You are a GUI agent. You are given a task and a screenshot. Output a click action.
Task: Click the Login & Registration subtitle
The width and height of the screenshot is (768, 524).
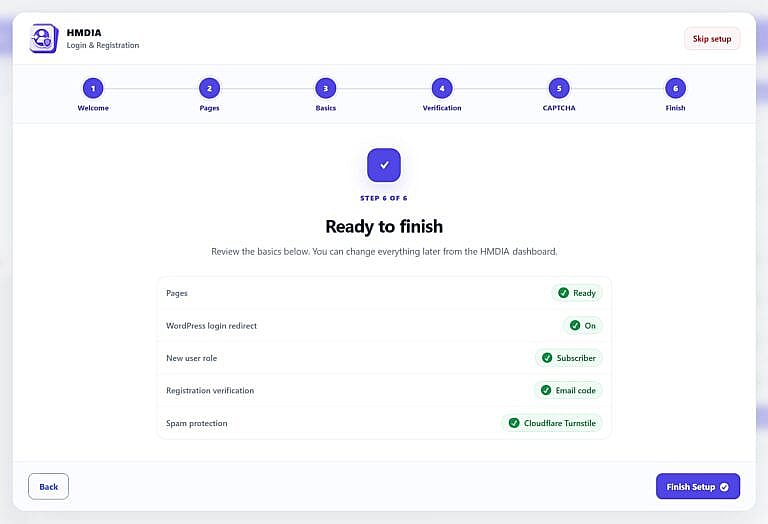(103, 45)
